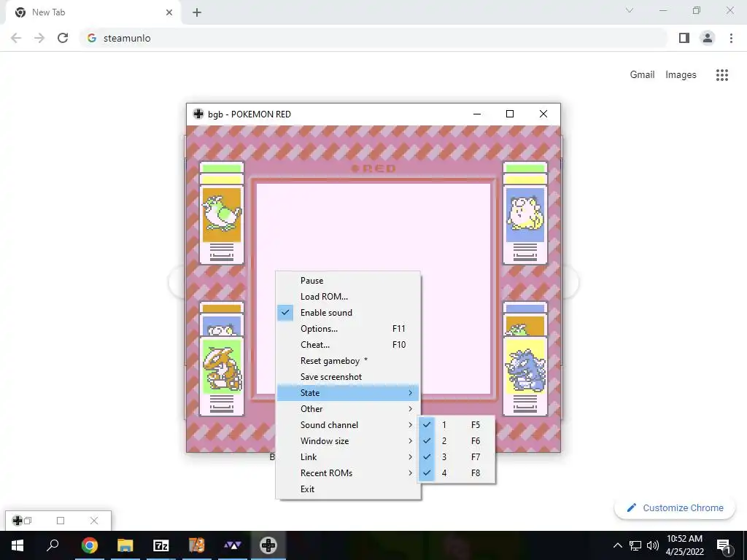Go forward in Chrome browser

(x=39, y=38)
